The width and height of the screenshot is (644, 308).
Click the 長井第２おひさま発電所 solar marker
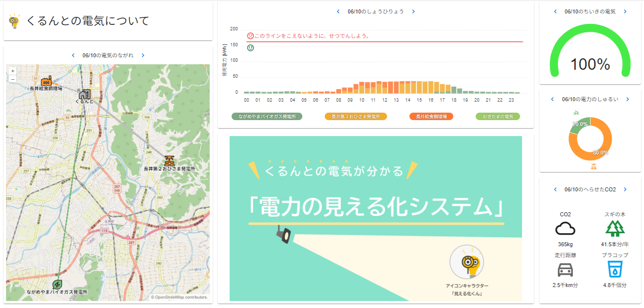point(169,161)
